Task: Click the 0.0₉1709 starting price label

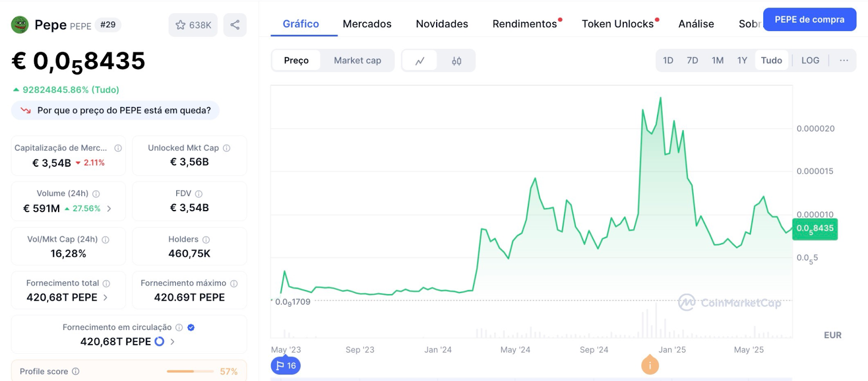Action: click(x=293, y=302)
